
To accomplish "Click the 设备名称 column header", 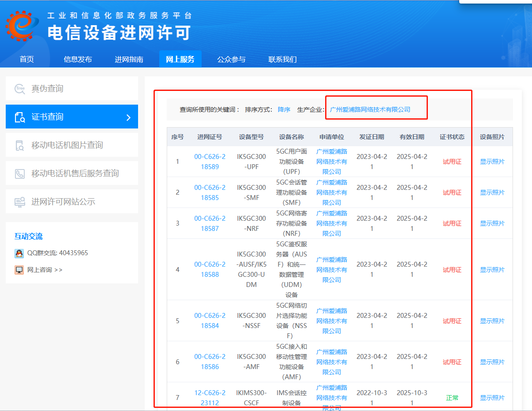I will click(292, 137).
